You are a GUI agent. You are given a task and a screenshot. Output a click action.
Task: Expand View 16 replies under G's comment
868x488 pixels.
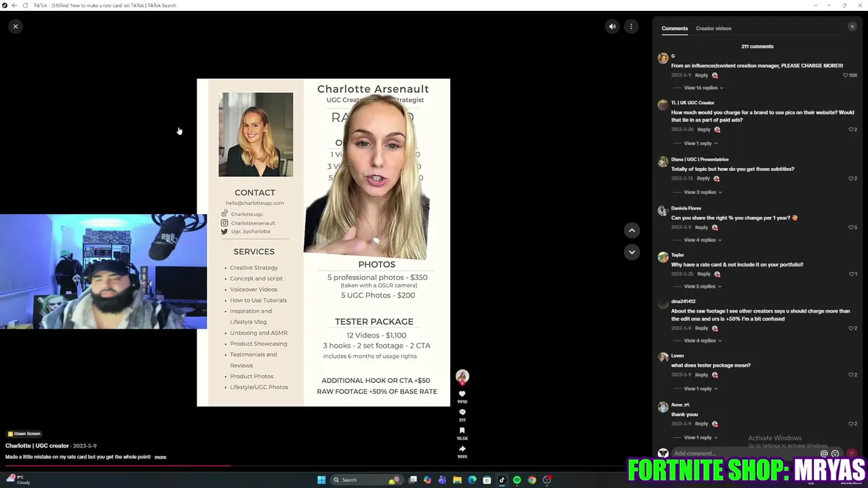703,88
